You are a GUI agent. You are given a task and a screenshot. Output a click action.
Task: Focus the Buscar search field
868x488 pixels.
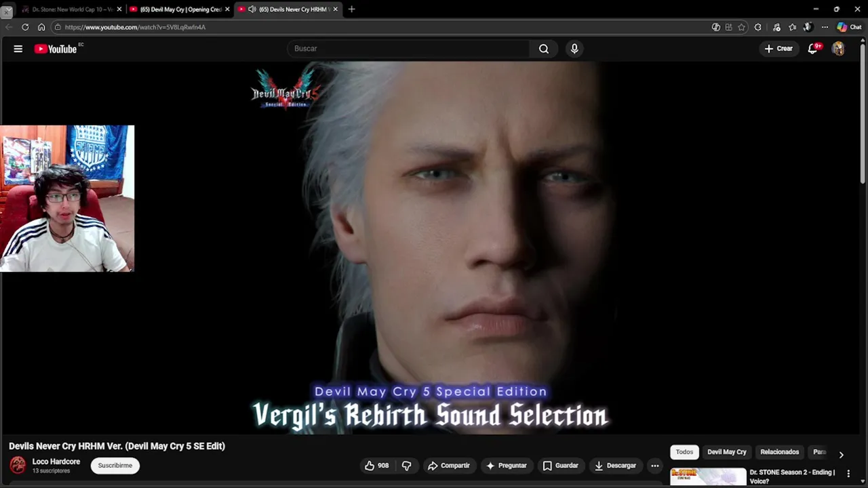tap(409, 49)
